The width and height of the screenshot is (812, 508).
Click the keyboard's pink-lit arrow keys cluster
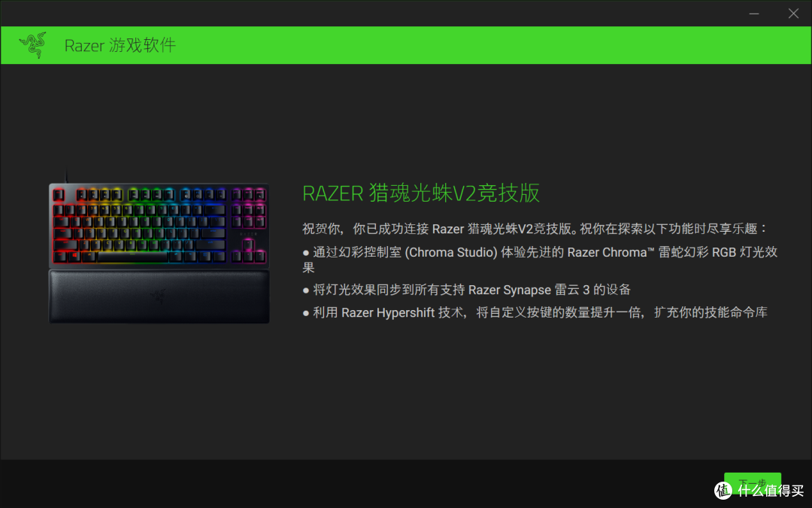[x=249, y=251]
